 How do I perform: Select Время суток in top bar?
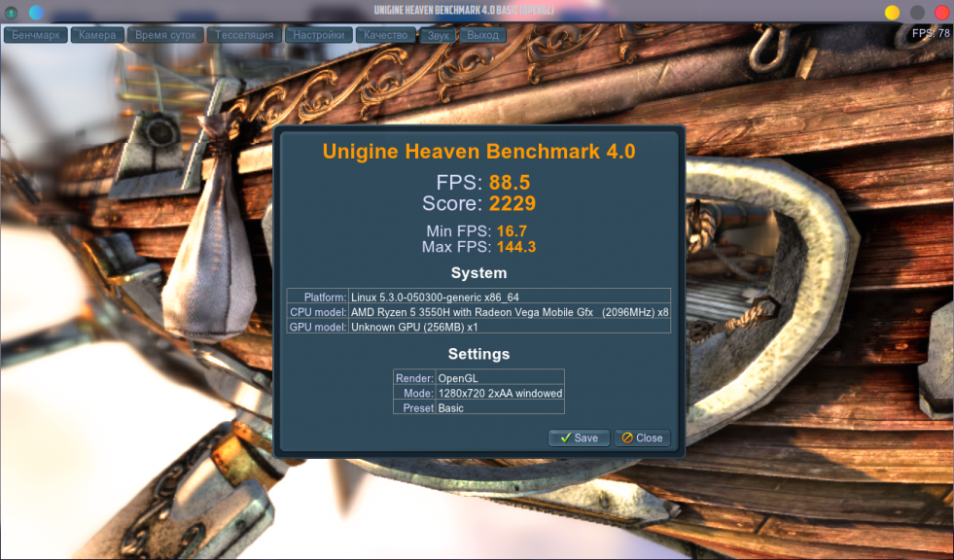[x=165, y=35]
